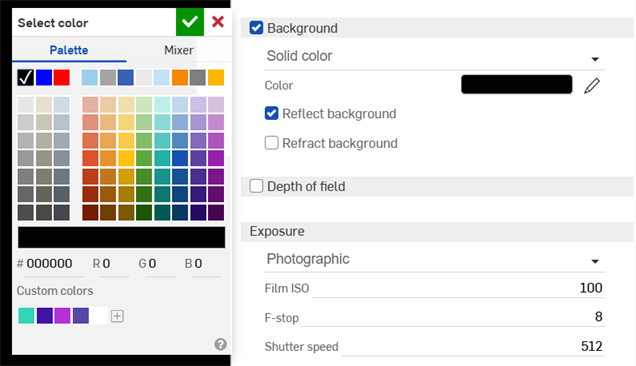This screenshot has height=366, width=636.
Task: Uncheck Reflect background
Action: point(271,114)
